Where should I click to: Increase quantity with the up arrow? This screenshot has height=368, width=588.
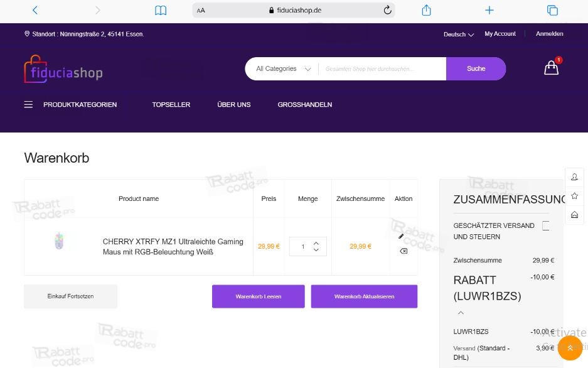click(316, 244)
